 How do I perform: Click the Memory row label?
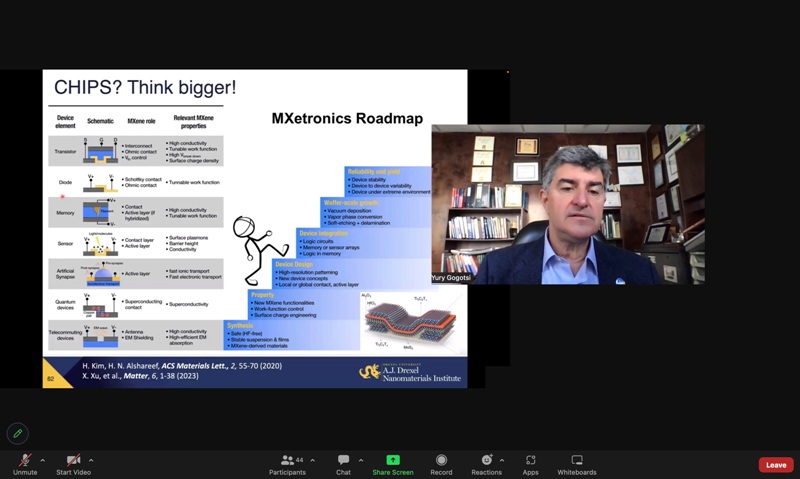65,213
